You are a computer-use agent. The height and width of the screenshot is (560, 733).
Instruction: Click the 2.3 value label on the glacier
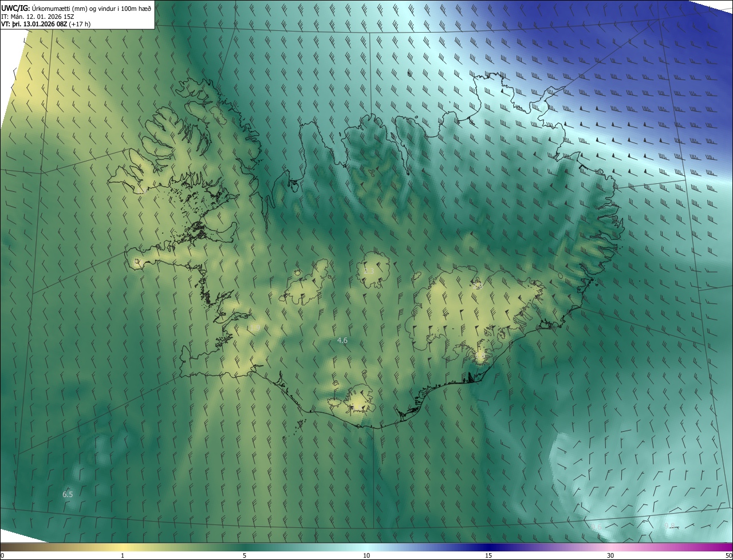tap(369, 271)
